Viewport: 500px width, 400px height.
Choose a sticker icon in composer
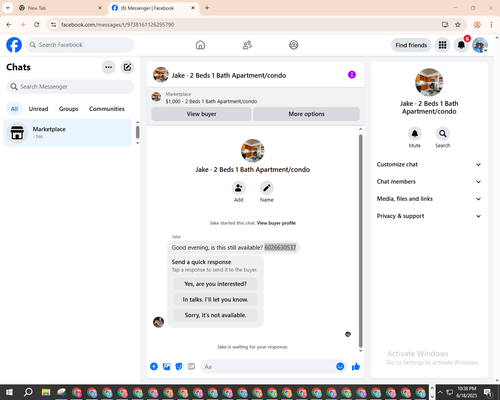pyautogui.click(x=179, y=367)
